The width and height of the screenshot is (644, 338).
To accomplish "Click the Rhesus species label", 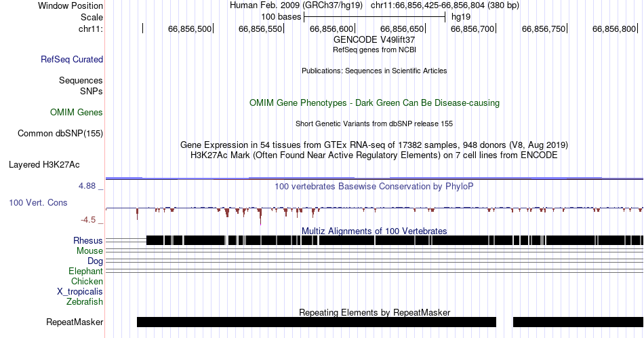I will click(88, 240).
